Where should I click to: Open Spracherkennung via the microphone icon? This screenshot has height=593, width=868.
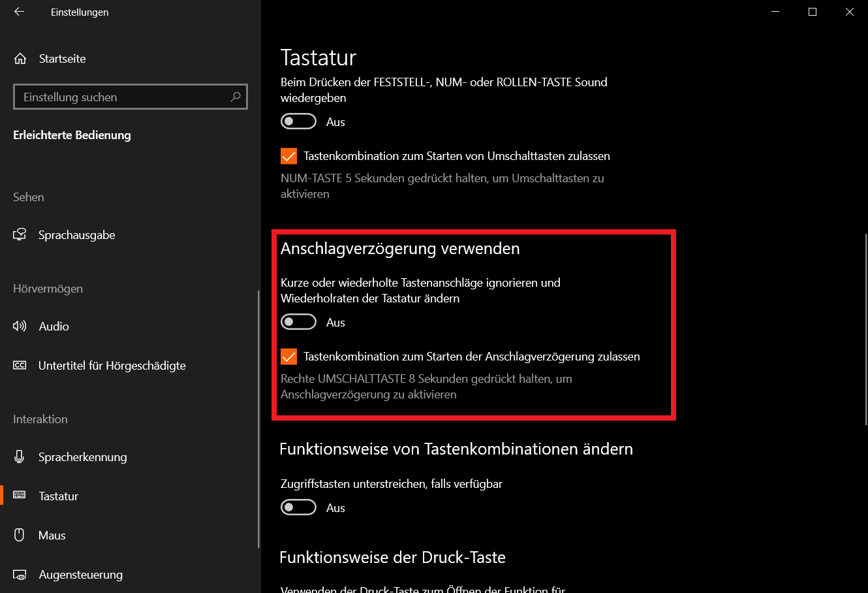pos(20,457)
